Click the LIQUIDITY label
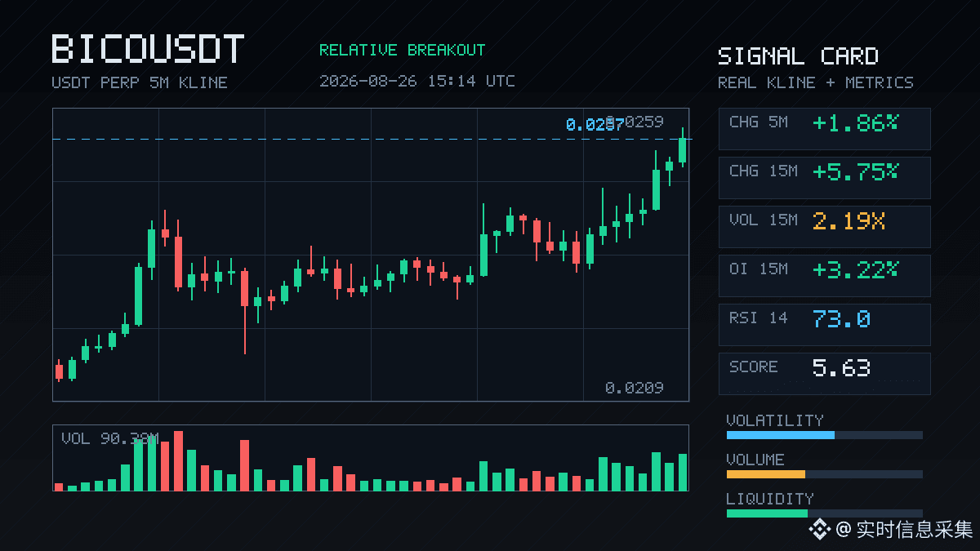 click(x=770, y=499)
